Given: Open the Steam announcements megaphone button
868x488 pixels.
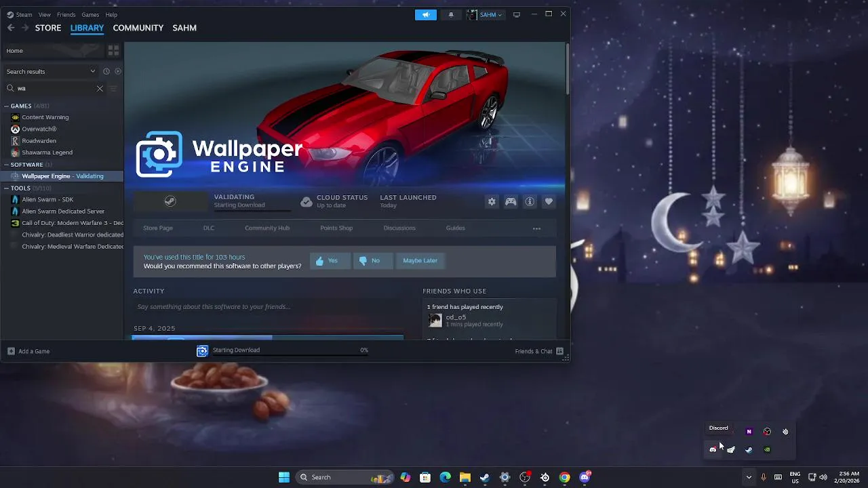Looking at the screenshot, I should click(x=426, y=15).
